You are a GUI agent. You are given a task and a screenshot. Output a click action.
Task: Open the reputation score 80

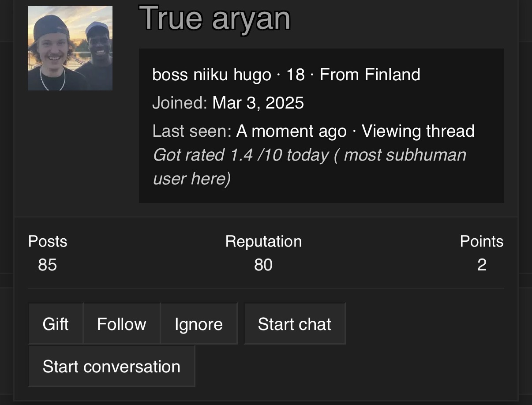pos(263,265)
